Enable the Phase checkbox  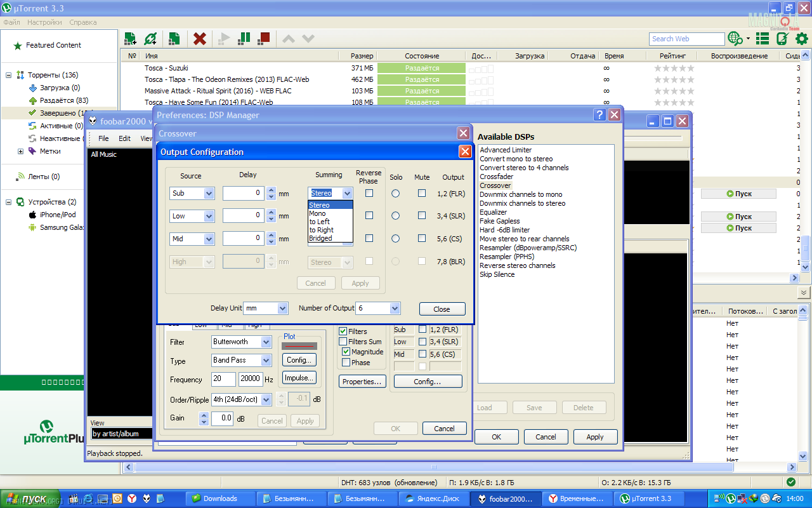346,363
